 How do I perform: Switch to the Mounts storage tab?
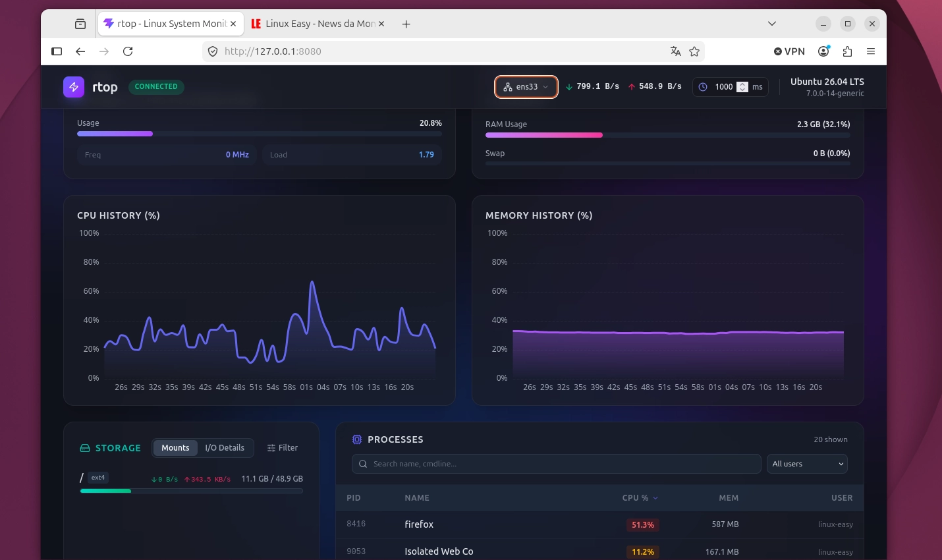tap(175, 448)
